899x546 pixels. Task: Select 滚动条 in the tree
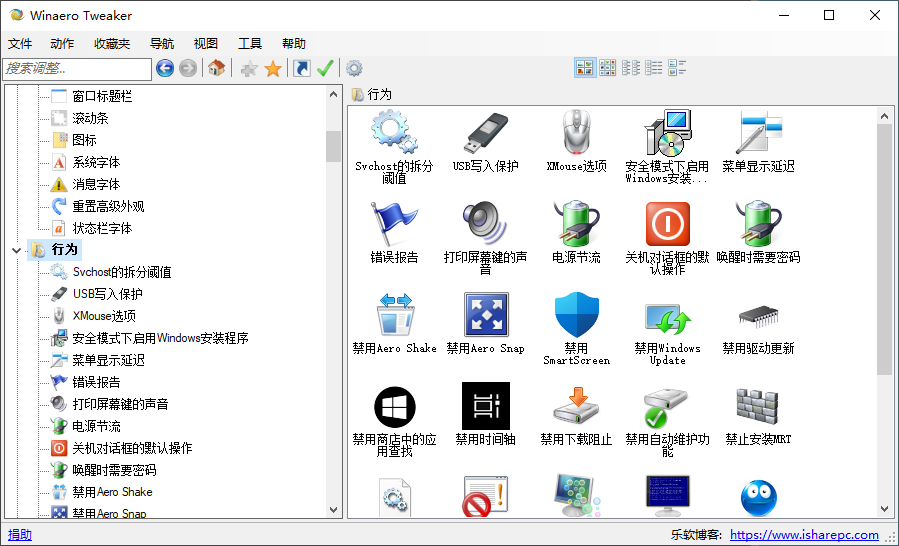[90, 118]
